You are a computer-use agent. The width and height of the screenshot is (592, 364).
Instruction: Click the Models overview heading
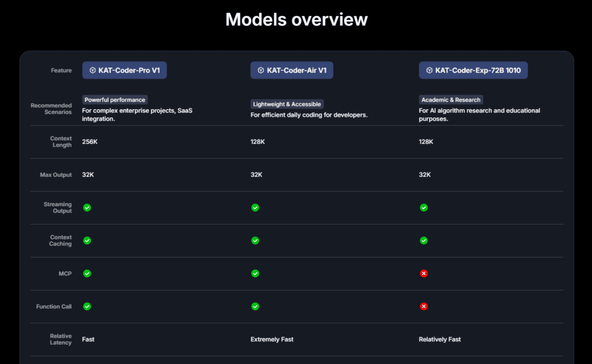(x=296, y=20)
